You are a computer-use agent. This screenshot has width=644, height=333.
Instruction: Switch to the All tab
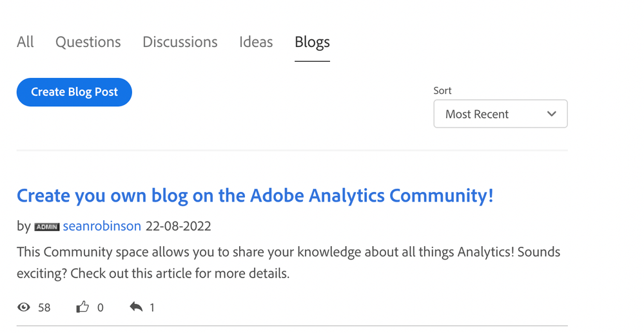tap(25, 42)
